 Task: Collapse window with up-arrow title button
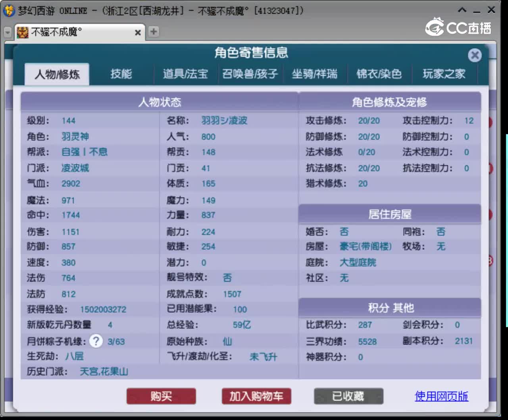pyautogui.click(x=462, y=10)
